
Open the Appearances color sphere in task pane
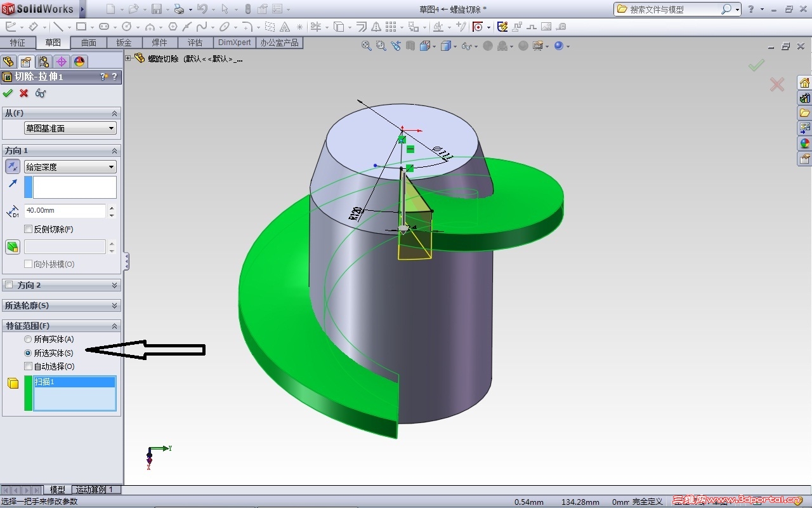[805, 144]
